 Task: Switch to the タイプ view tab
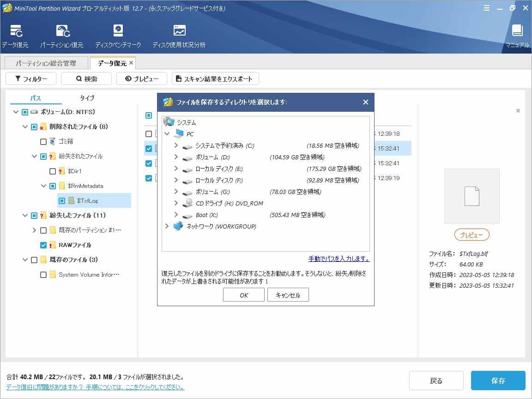(87, 98)
